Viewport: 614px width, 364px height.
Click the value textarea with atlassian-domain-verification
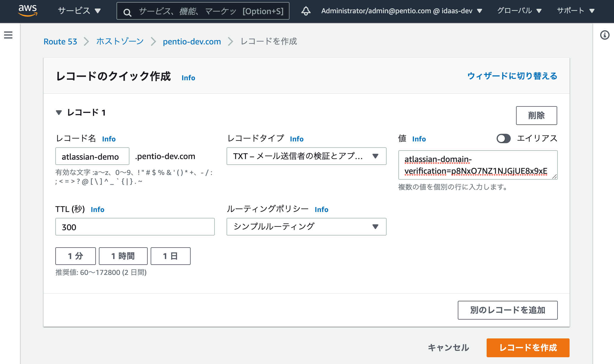[x=478, y=165]
